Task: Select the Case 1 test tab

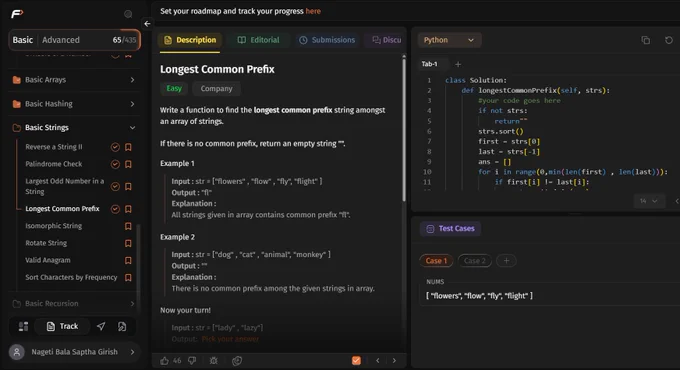Action: [436, 261]
